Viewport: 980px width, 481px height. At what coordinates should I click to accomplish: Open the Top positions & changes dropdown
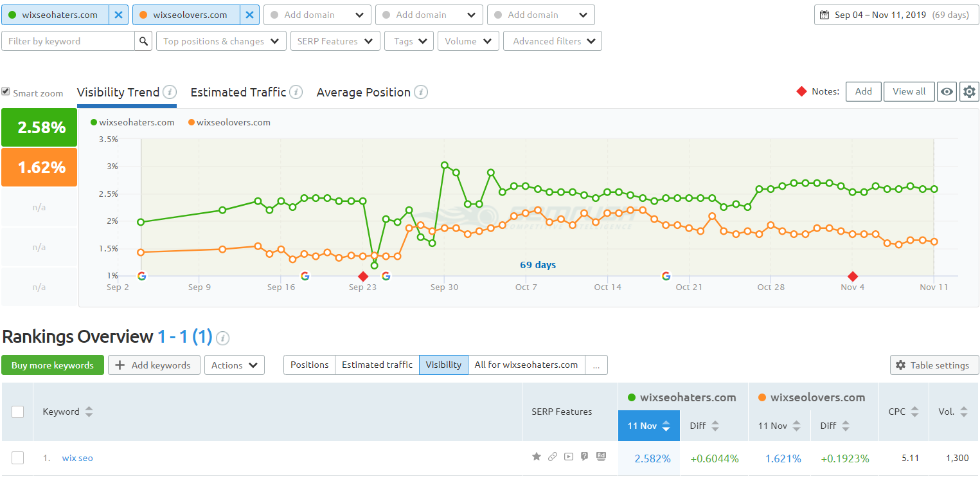[x=220, y=40]
